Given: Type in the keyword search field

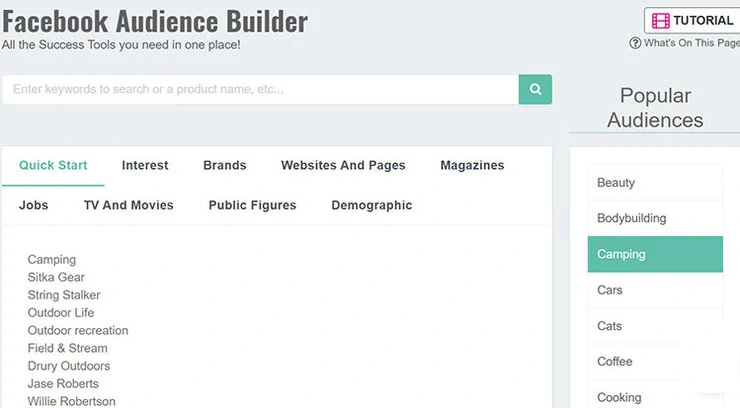Looking at the screenshot, I should (x=260, y=89).
